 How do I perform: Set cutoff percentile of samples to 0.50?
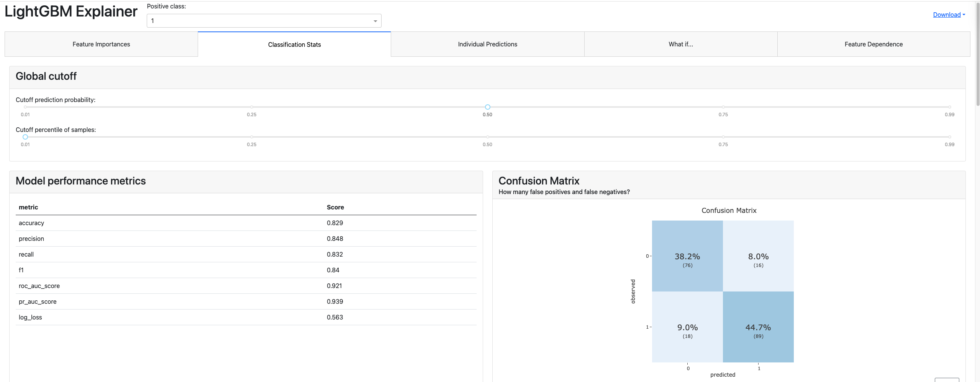click(x=487, y=137)
